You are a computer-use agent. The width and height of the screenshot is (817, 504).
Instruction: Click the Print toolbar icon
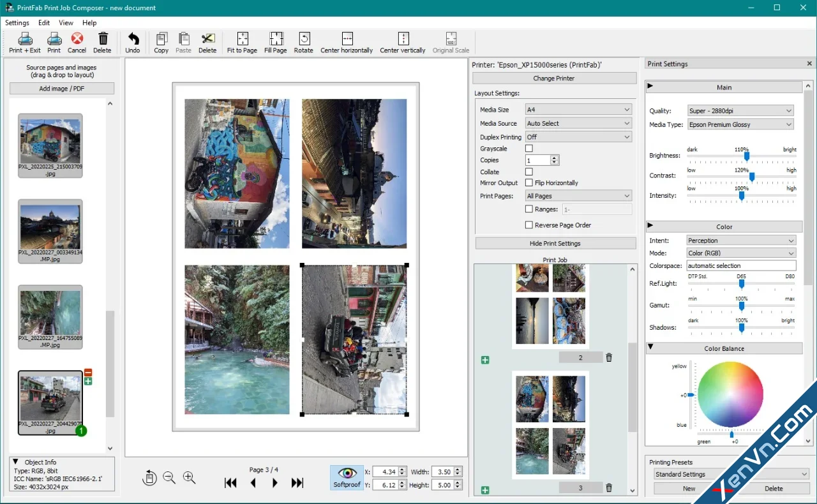click(54, 42)
